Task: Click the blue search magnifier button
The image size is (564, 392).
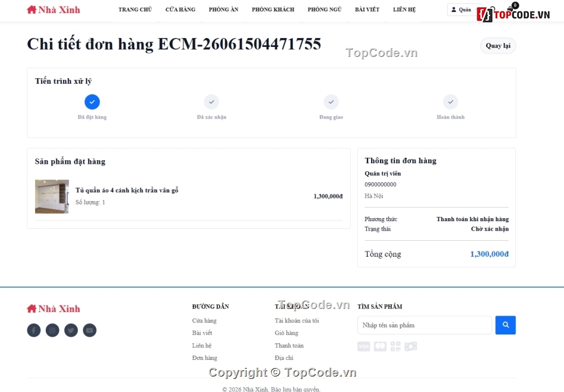Action: tap(505, 325)
